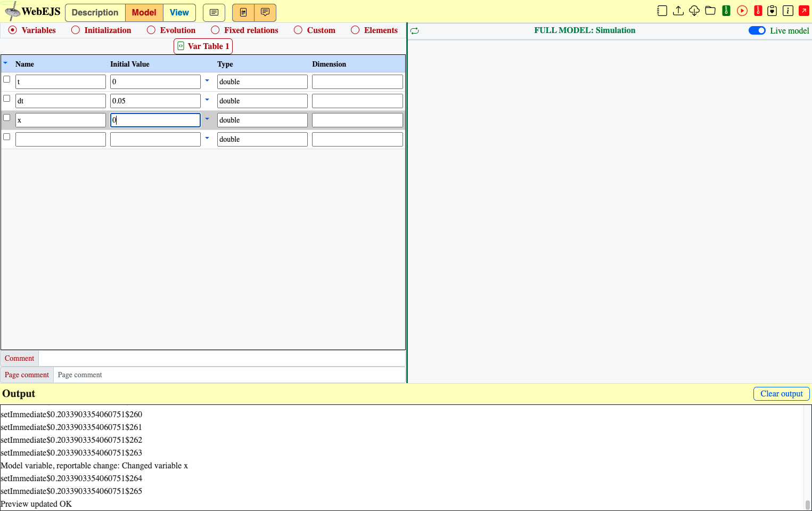This screenshot has width=812, height=511.
Task: Click the Clear output button
Action: [x=782, y=394]
